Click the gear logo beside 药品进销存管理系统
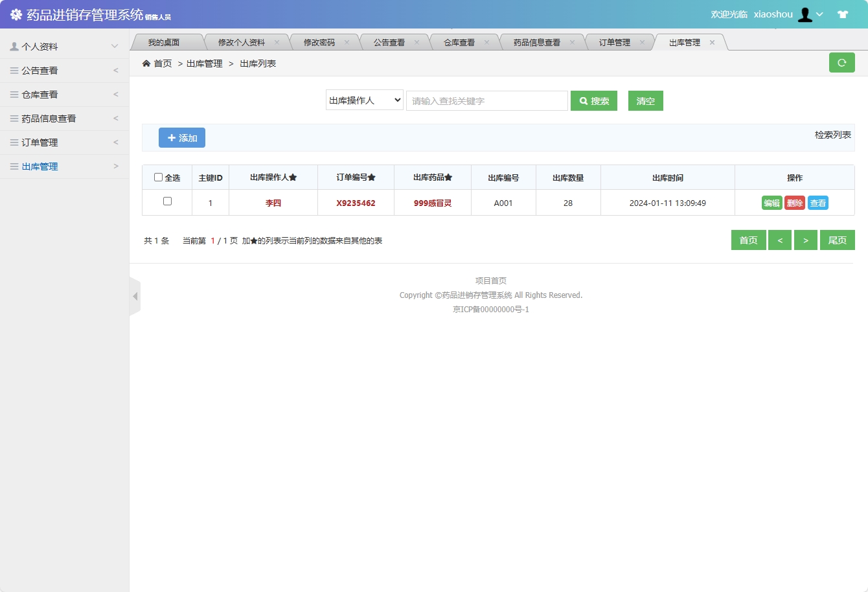Image resolution: width=868 pixels, height=592 pixels. coord(17,13)
